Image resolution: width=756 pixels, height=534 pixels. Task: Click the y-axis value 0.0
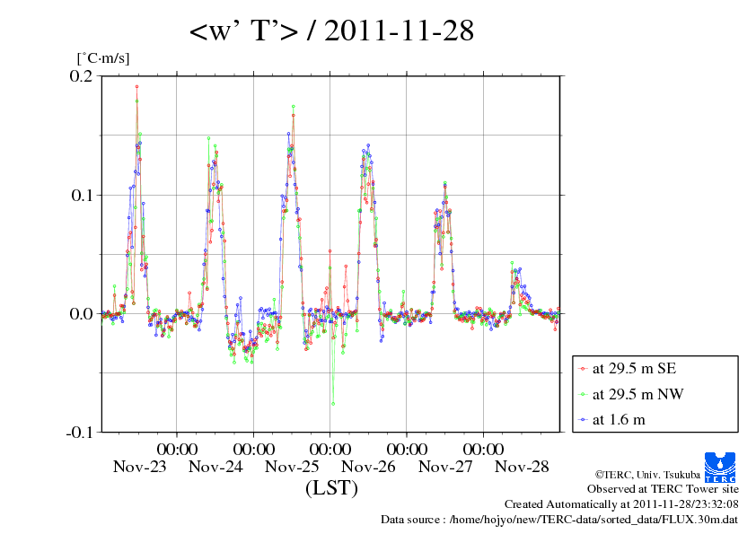tap(81, 314)
